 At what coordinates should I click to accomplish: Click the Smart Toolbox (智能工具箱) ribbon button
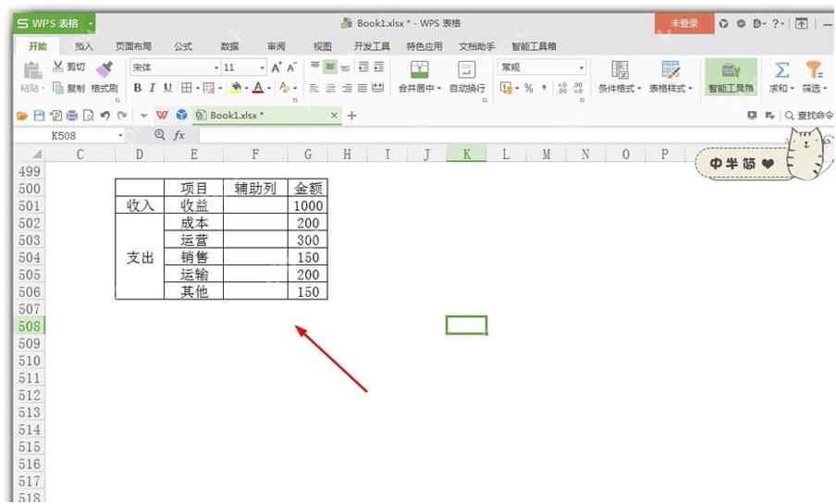tap(731, 77)
